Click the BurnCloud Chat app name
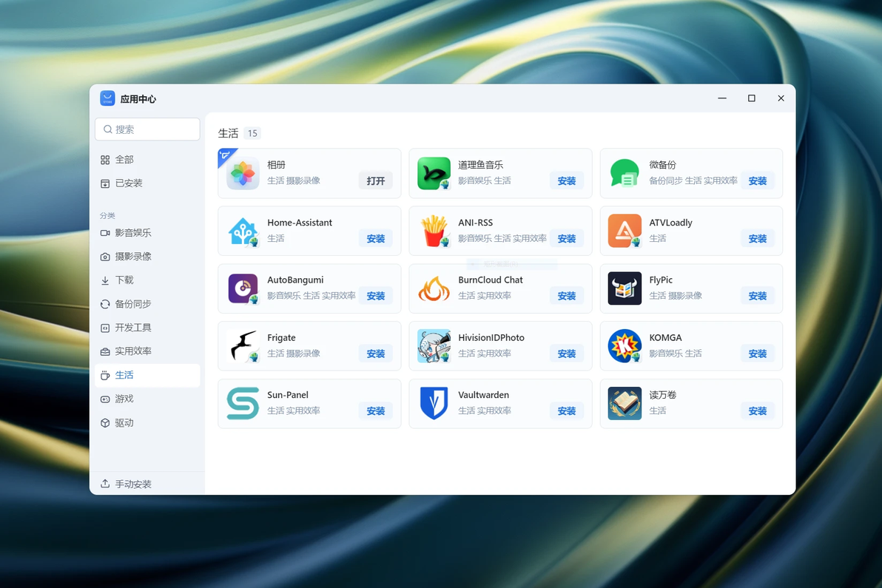 [491, 280]
